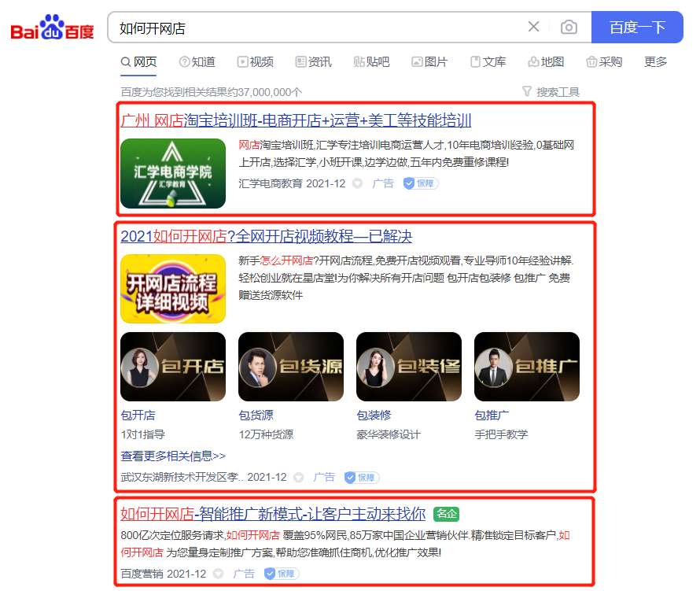Switch to the 图片 tab
This screenshot has width=700, height=591.
[429, 62]
